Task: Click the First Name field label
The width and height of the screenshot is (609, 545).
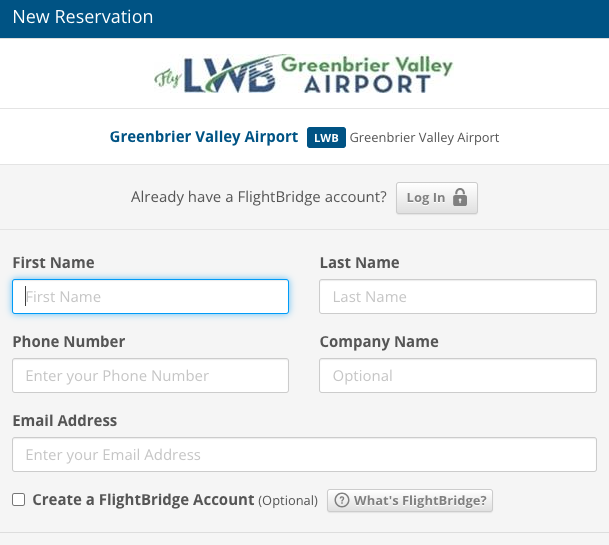Action: click(53, 263)
